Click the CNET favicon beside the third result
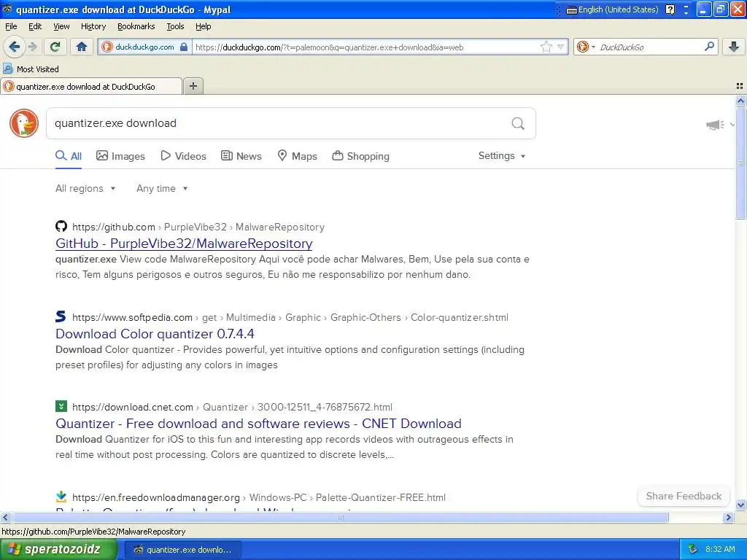747x560 pixels. coord(61,406)
